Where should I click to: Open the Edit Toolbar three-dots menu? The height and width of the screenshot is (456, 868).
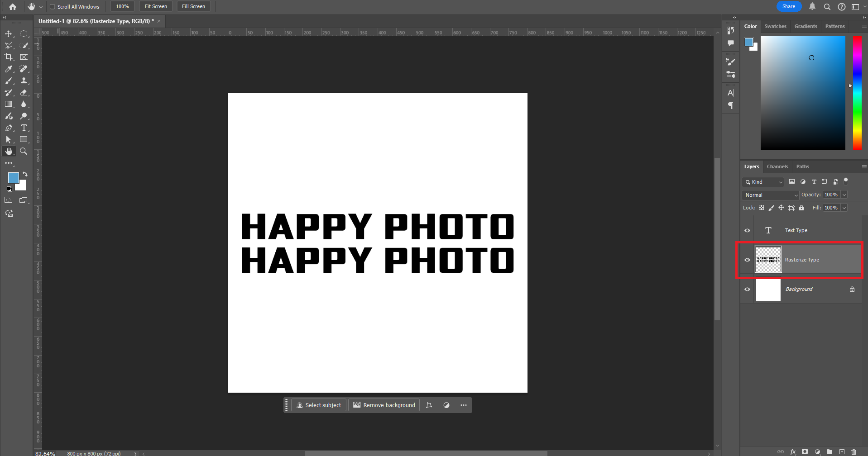tap(9, 163)
